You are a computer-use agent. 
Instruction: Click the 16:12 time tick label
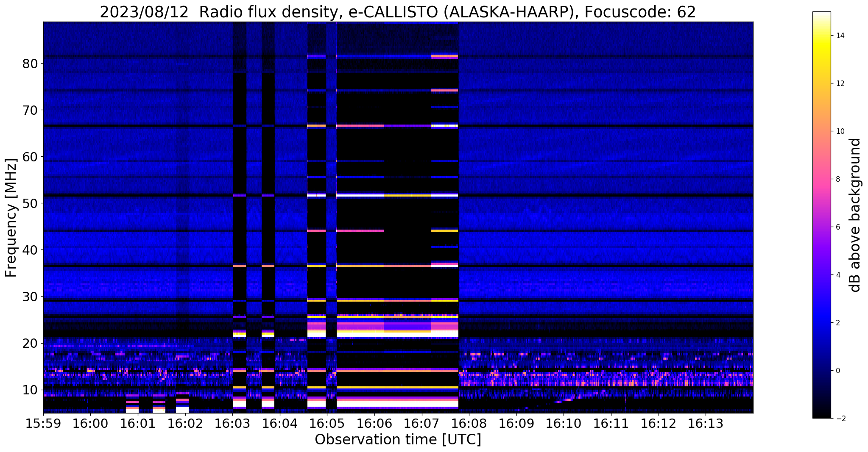coord(658,424)
